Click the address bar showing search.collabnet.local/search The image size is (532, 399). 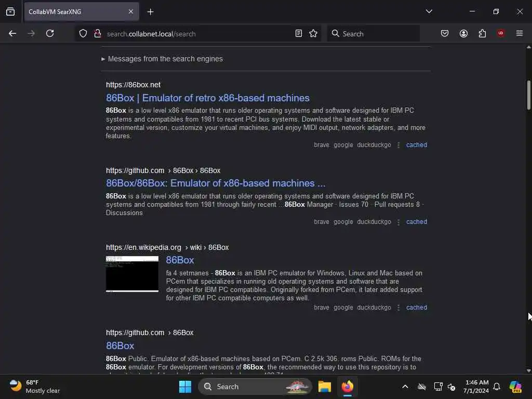click(x=198, y=34)
